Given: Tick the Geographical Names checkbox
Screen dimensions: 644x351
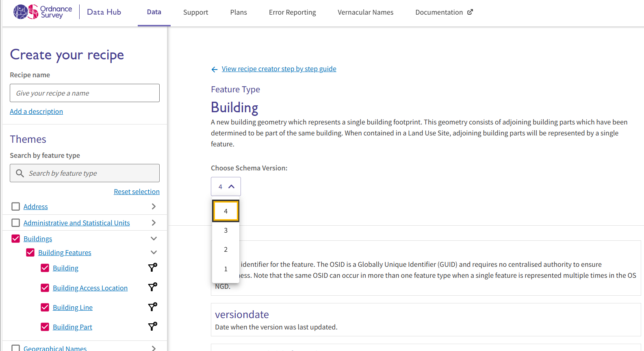Looking at the screenshot, I should tap(15, 348).
